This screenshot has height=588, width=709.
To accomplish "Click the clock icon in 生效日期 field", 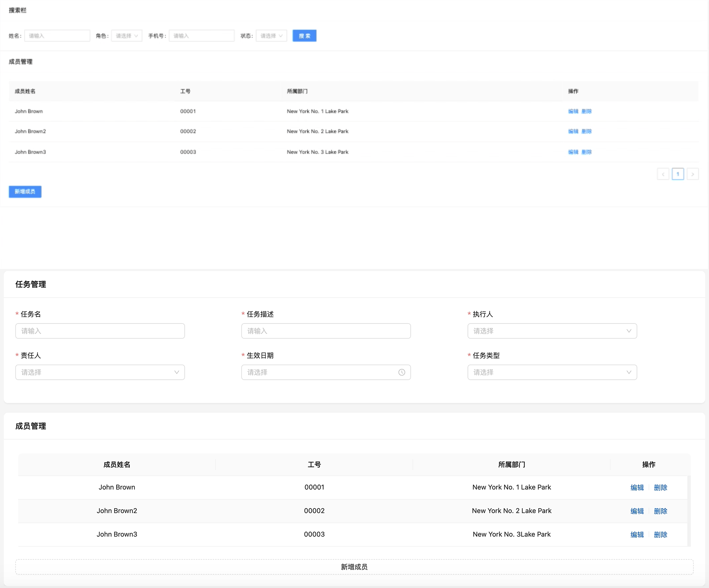I will tap(402, 372).
